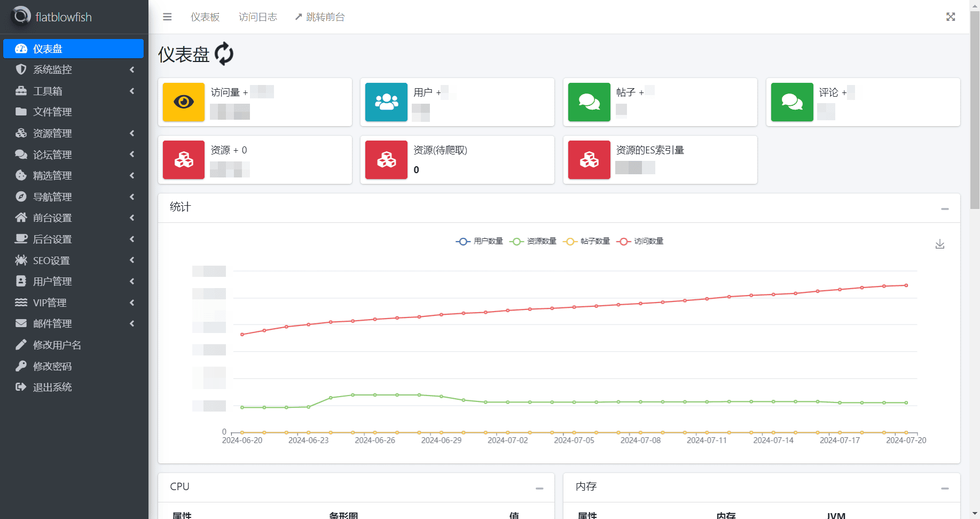The width and height of the screenshot is (980, 519).
Task: Expand the 系统监控 submenu arrow
Action: [132, 69]
